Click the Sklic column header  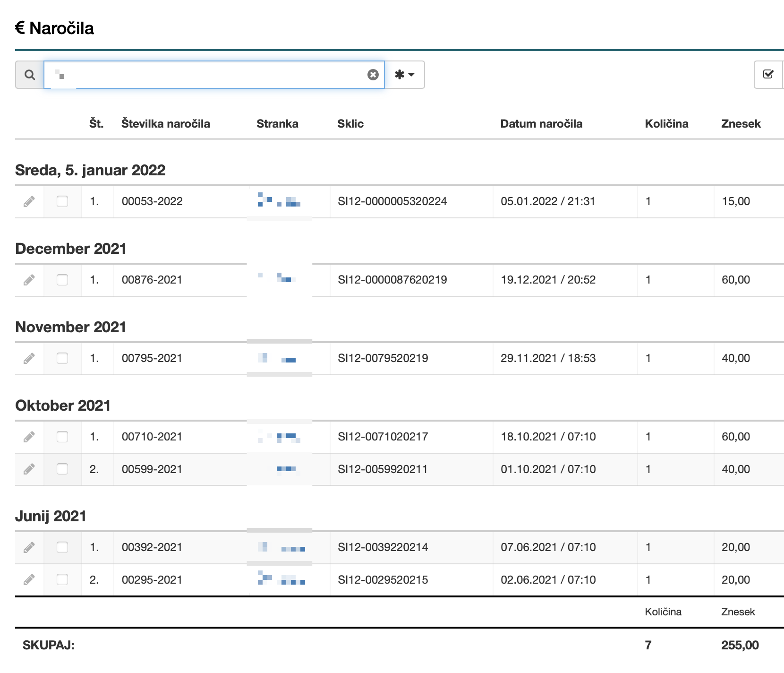(x=350, y=124)
